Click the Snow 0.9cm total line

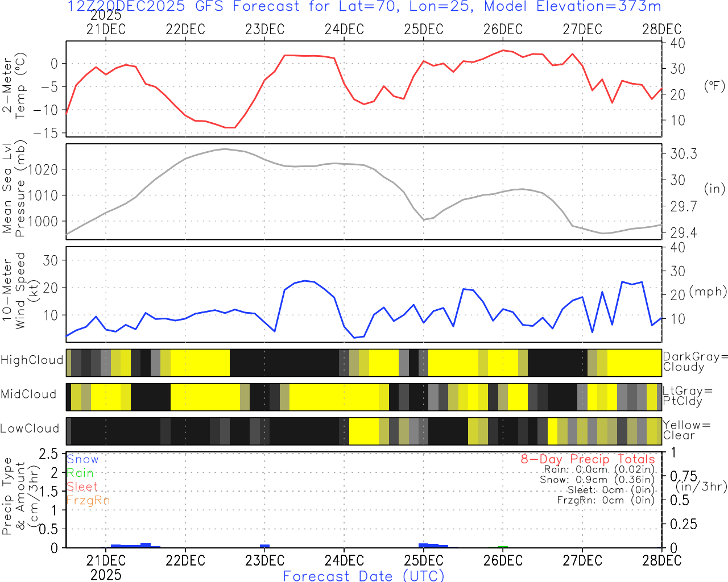point(597,480)
